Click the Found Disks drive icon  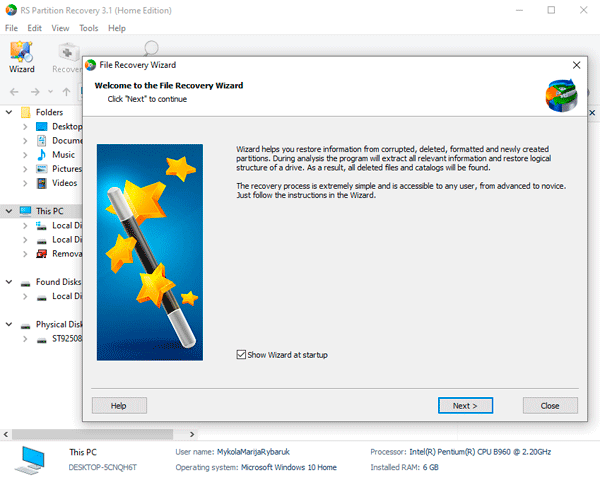point(25,283)
